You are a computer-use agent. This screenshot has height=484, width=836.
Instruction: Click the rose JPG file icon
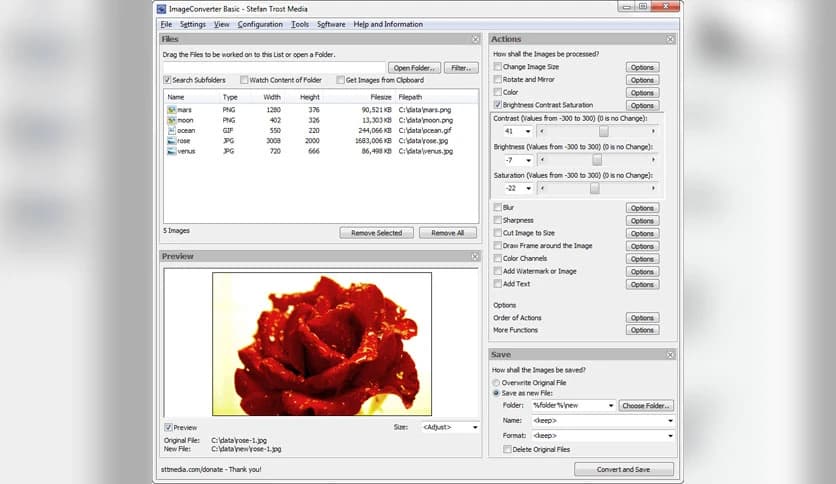[171, 141]
